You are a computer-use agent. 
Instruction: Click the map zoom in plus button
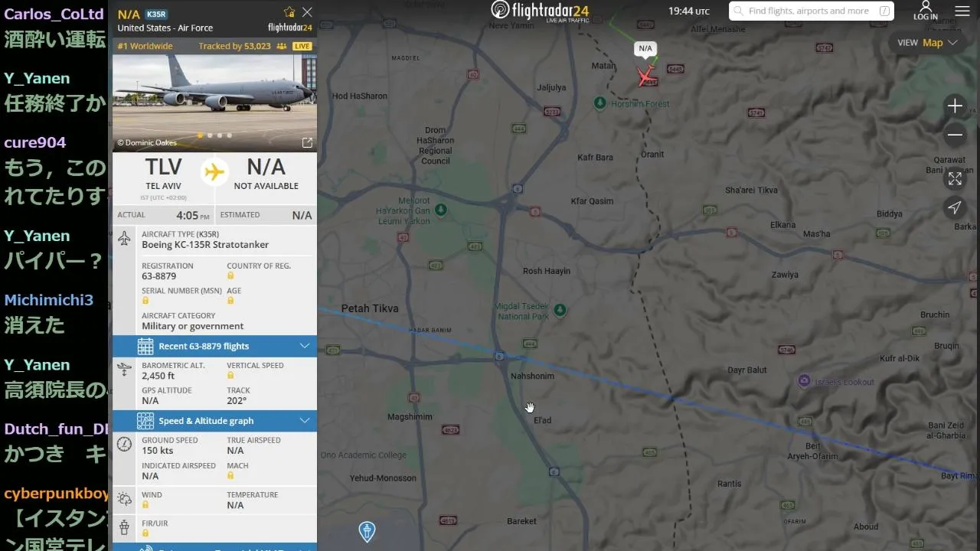[x=955, y=106]
